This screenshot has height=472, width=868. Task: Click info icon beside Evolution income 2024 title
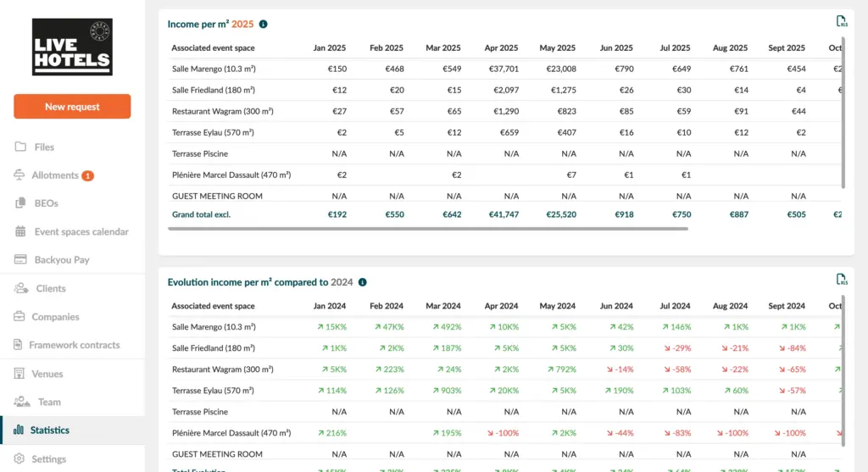pyautogui.click(x=363, y=282)
